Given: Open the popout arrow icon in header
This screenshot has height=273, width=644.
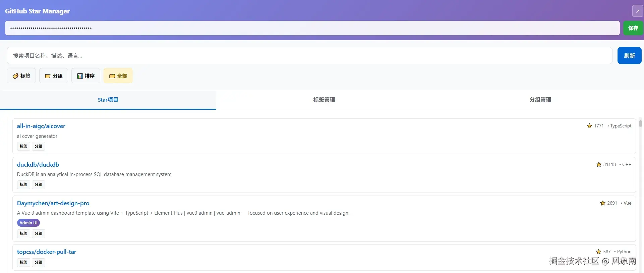Looking at the screenshot, I should 638,11.
